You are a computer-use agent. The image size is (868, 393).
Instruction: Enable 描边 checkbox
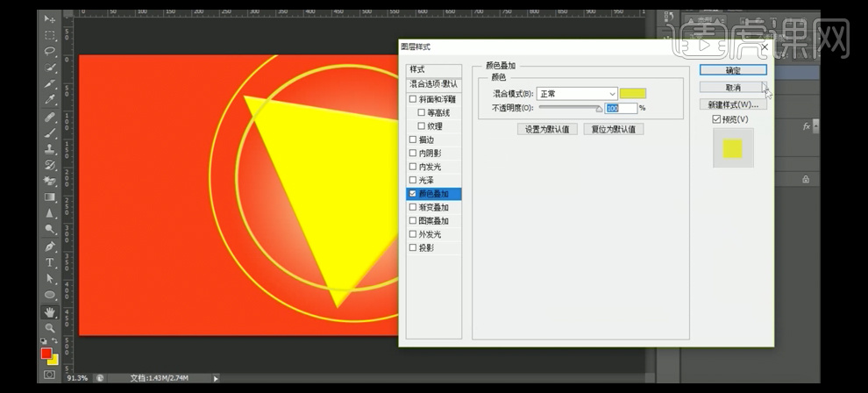(x=412, y=139)
